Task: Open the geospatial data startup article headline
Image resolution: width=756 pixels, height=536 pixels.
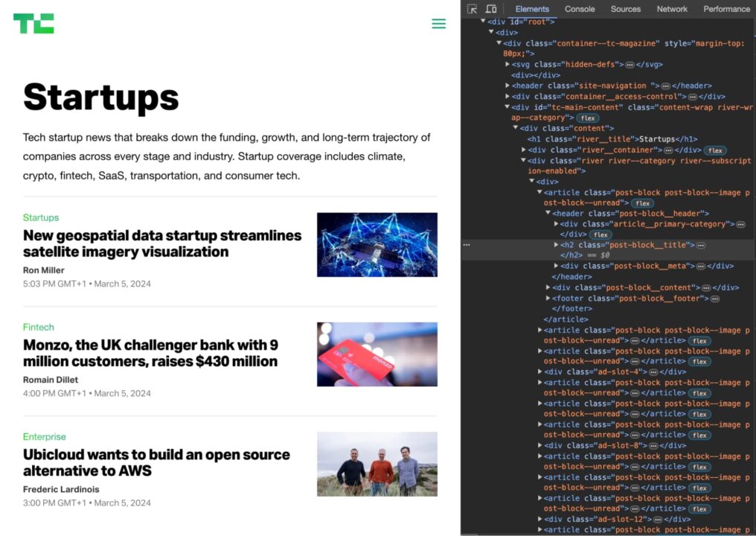Action: [162, 243]
